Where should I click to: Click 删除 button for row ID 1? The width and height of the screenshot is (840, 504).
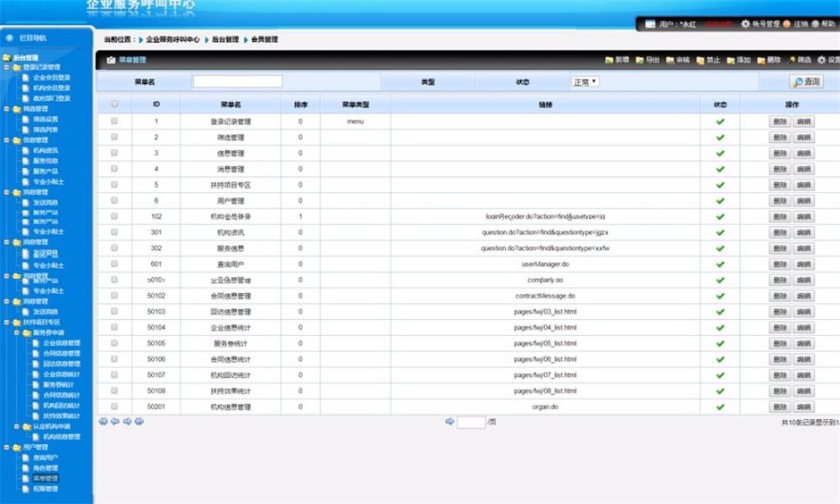pyautogui.click(x=779, y=121)
